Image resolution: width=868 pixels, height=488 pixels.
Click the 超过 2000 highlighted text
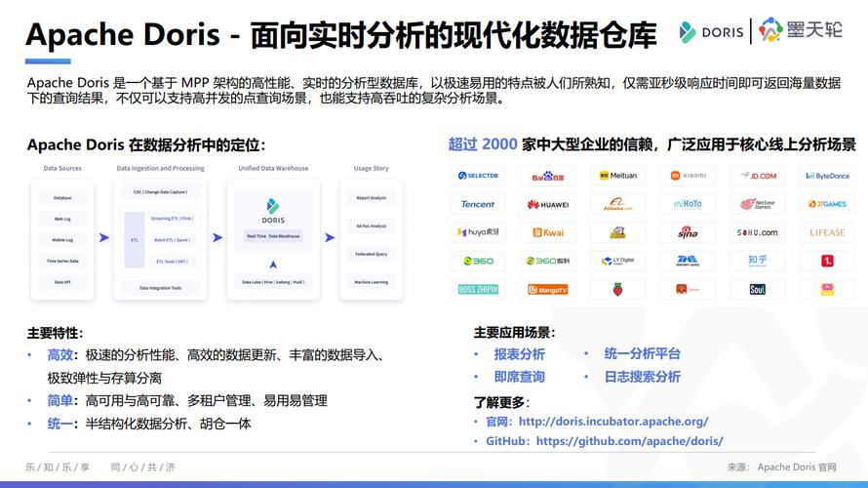click(482, 144)
